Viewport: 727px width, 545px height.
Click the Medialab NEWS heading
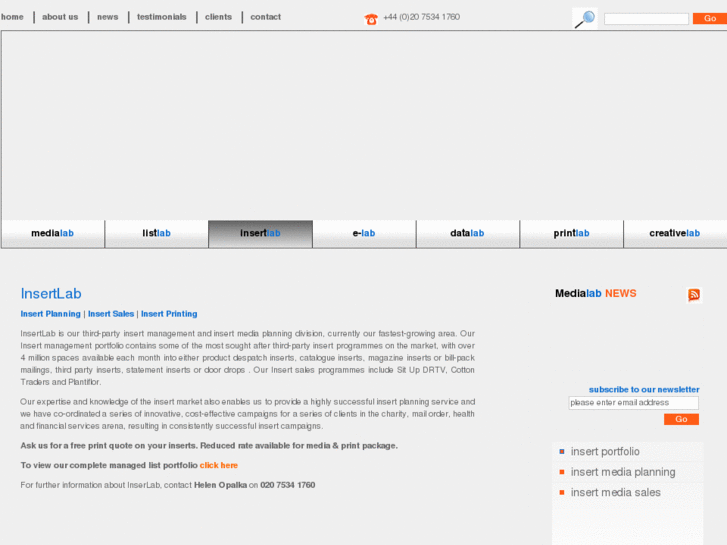pyautogui.click(x=596, y=293)
